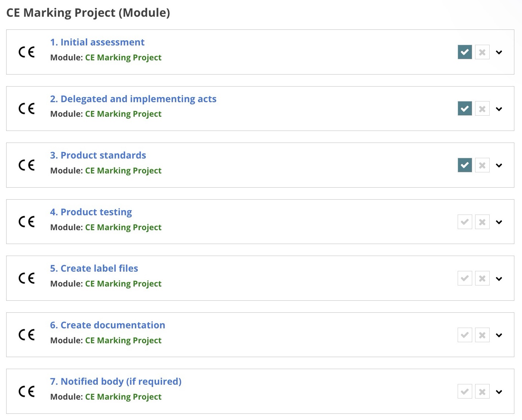Check the Product testing checkmark box
The image size is (522, 420).
click(465, 222)
